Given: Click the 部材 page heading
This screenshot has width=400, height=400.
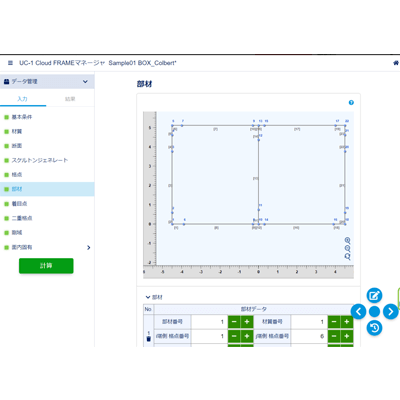Looking at the screenshot, I should [x=144, y=84].
